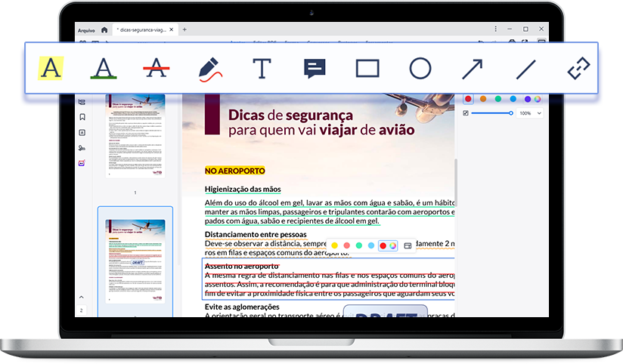Go to the Home screen icon

[x=104, y=30]
